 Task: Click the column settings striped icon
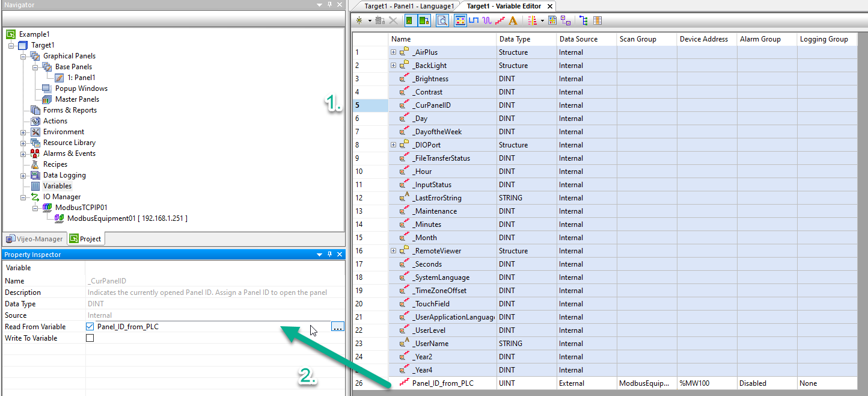(532, 20)
